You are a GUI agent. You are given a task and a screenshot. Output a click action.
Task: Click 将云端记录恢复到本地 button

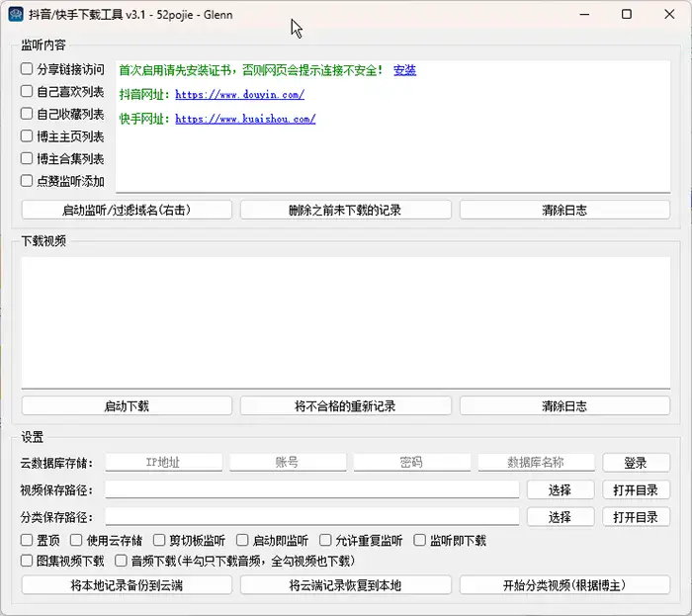pyautogui.click(x=346, y=585)
